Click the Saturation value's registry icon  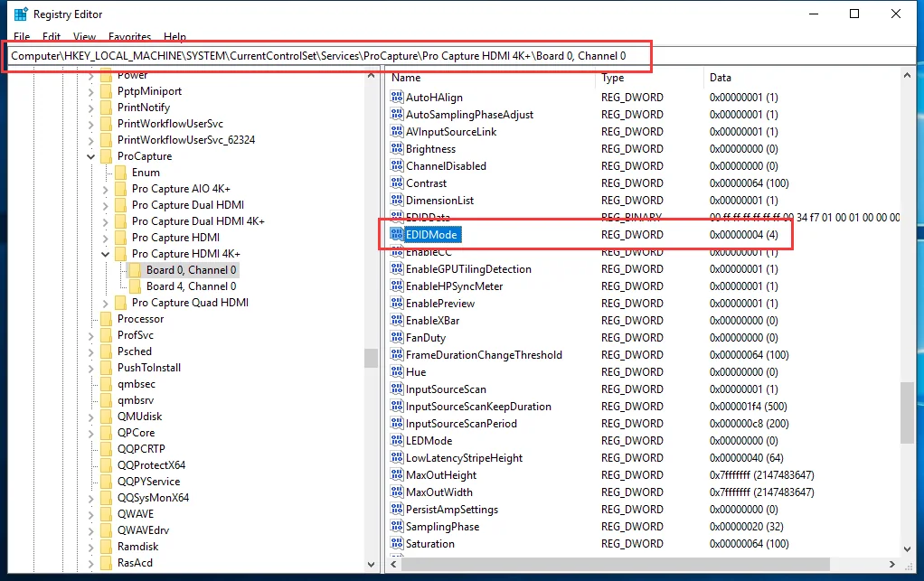click(x=397, y=543)
